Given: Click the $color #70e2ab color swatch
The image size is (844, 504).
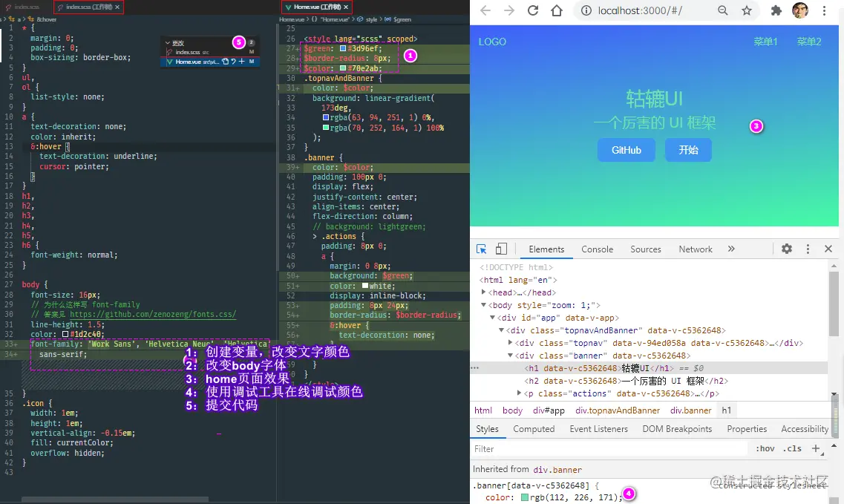Looking at the screenshot, I should click(x=343, y=68).
